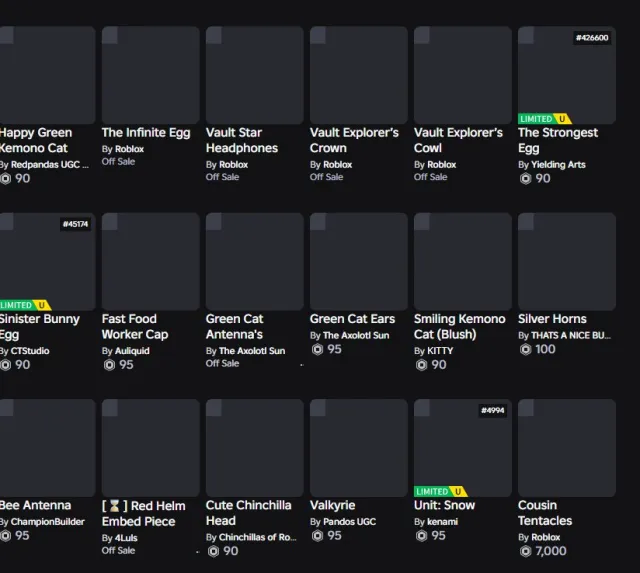Viewport: 640px width, 573px height.
Task: Click serial badge #4994 on Unit: Snow
Action: point(493,411)
